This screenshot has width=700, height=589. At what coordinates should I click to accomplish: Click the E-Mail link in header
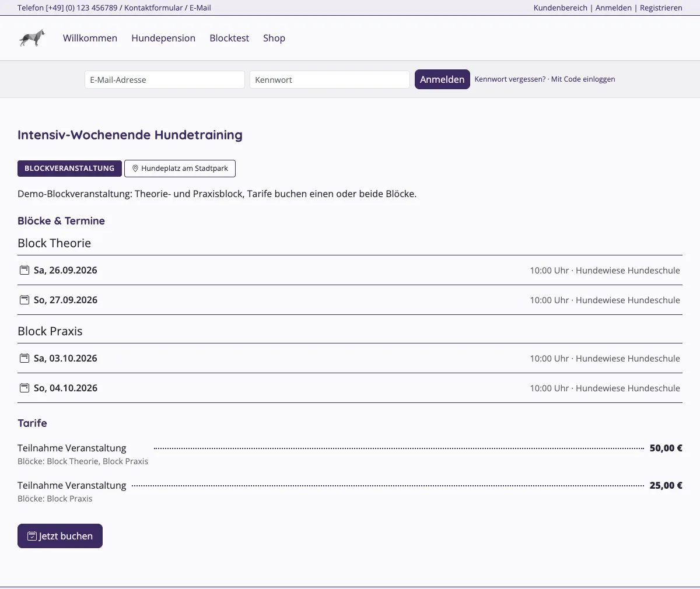pyautogui.click(x=200, y=8)
